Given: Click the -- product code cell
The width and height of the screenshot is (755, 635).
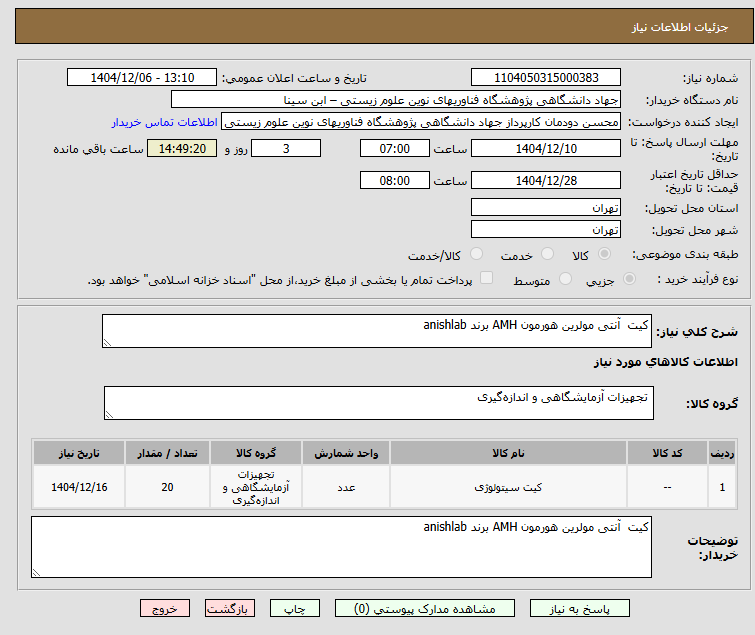Looking at the screenshot, I should [667, 487].
